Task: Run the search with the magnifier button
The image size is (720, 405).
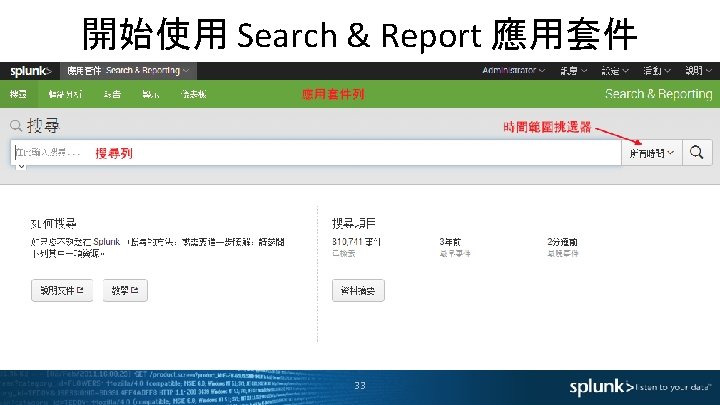Action: (697, 152)
